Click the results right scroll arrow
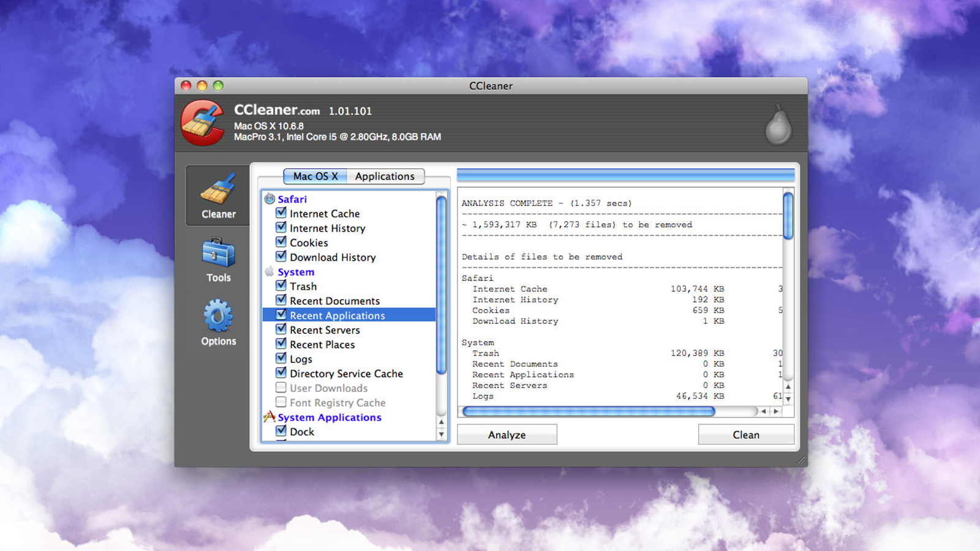Image resolution: width=980 pixels, height=551 pixels. 776,411
